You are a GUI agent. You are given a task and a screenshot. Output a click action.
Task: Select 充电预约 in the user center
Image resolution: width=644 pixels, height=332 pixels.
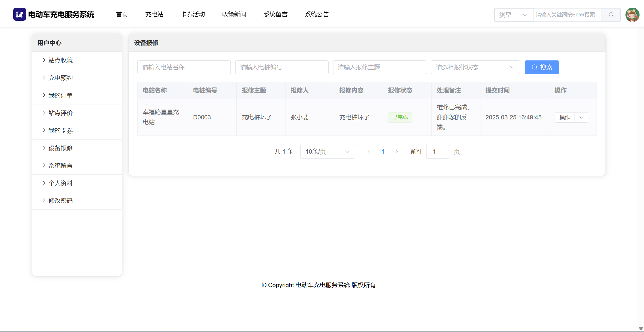pyautogui.click(x=60, y=78)
